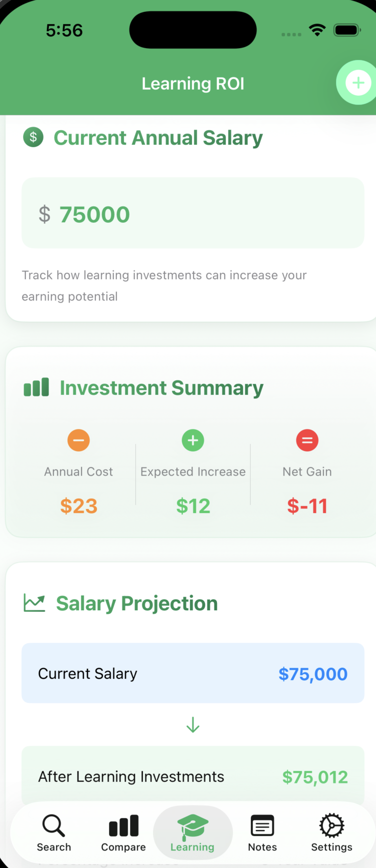Select the Current Salary $75,000 row
Viewport: 376px width, 868px height.
pyautogui.click(x=193, y=673)
